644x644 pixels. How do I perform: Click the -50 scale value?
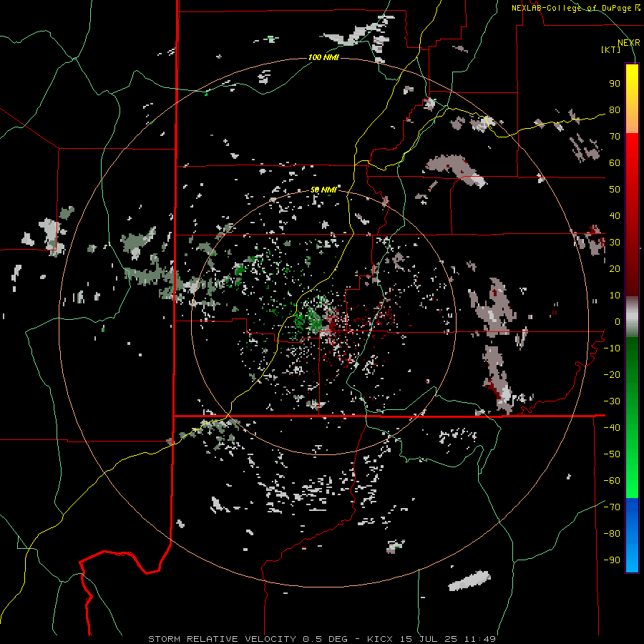[x=612, y=454]
